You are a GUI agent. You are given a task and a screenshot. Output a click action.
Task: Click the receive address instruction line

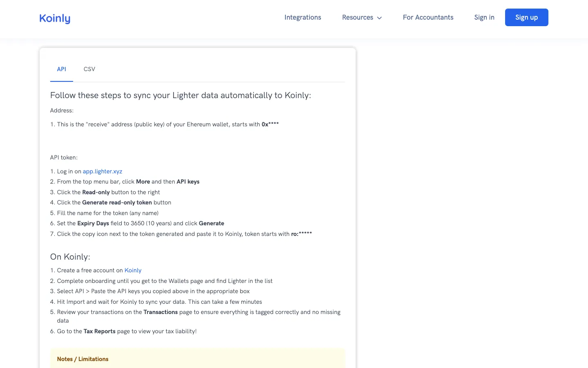tap(168, 124)
